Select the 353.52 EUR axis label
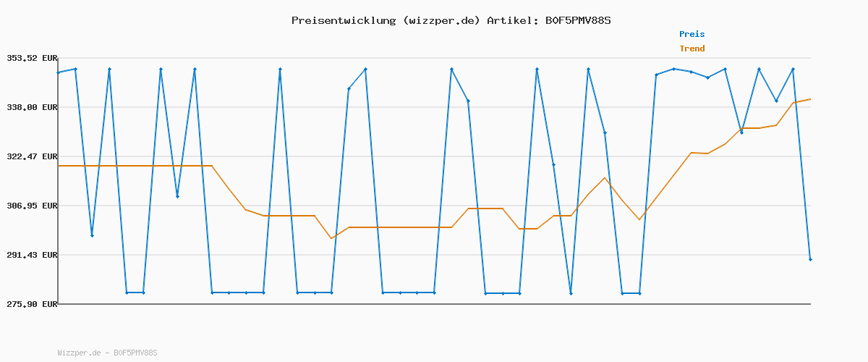Viewport: 868px width, 362px height. click(31, 58)
